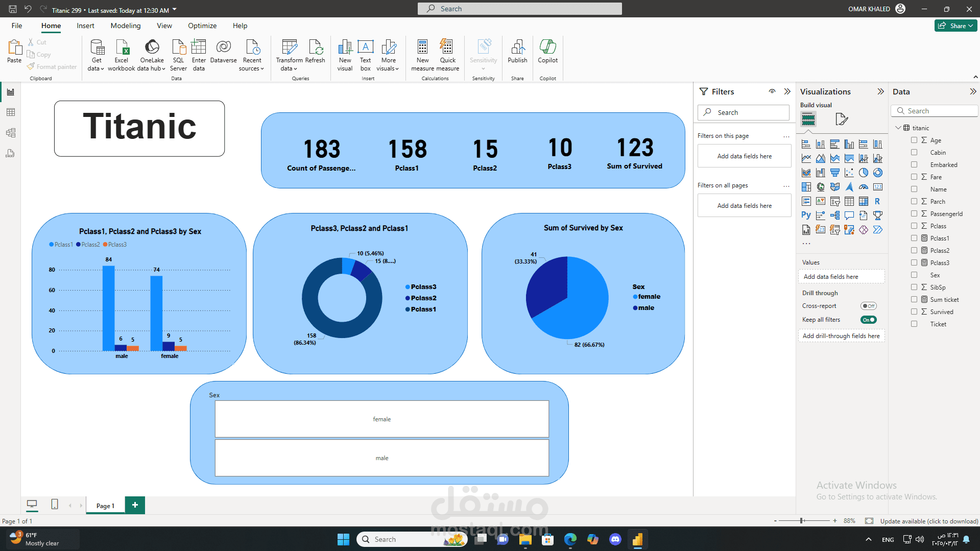Image resolution: width=980 pixels, height=551 pixels.
Task: Click the Filters search field
Action: tap(744, 112)
